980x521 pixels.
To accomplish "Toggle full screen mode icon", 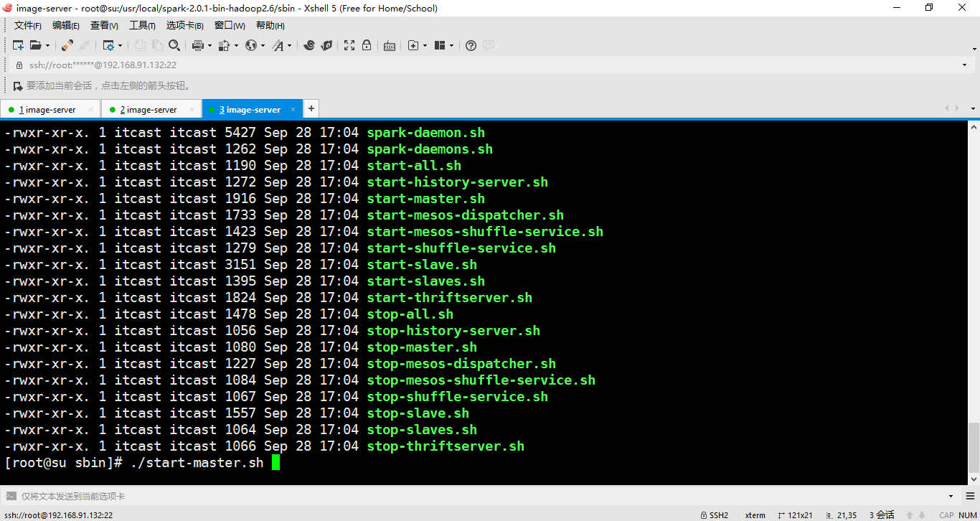I will [349, 45].
